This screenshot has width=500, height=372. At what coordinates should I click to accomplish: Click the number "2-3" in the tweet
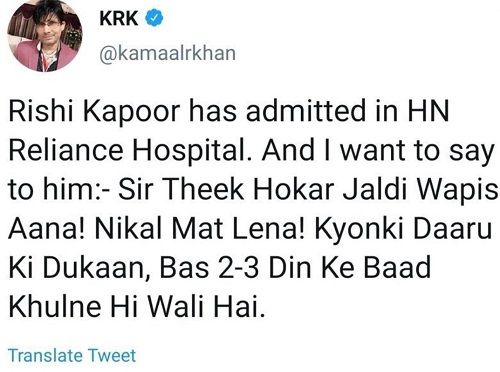tap(238, 268)
